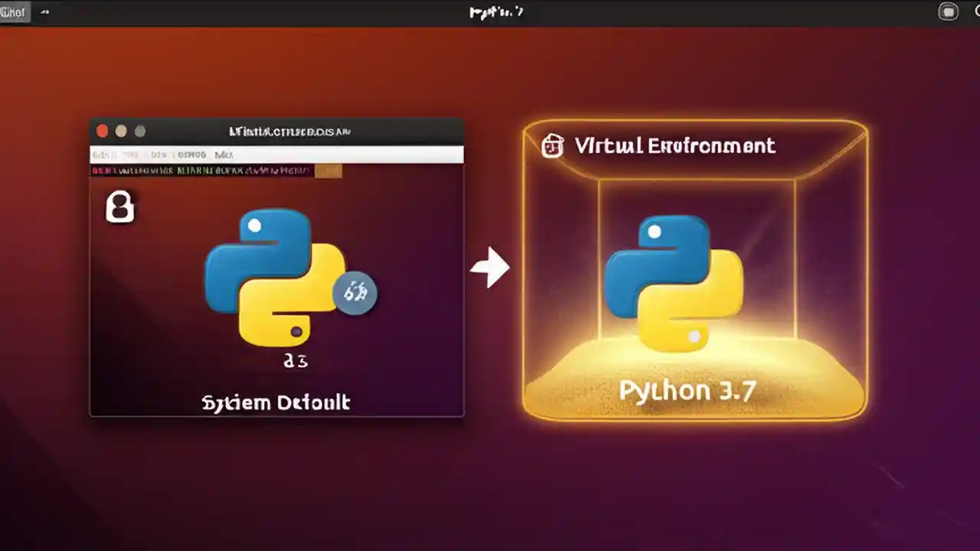Click the arrow icon between the two panels

[491, 268]
